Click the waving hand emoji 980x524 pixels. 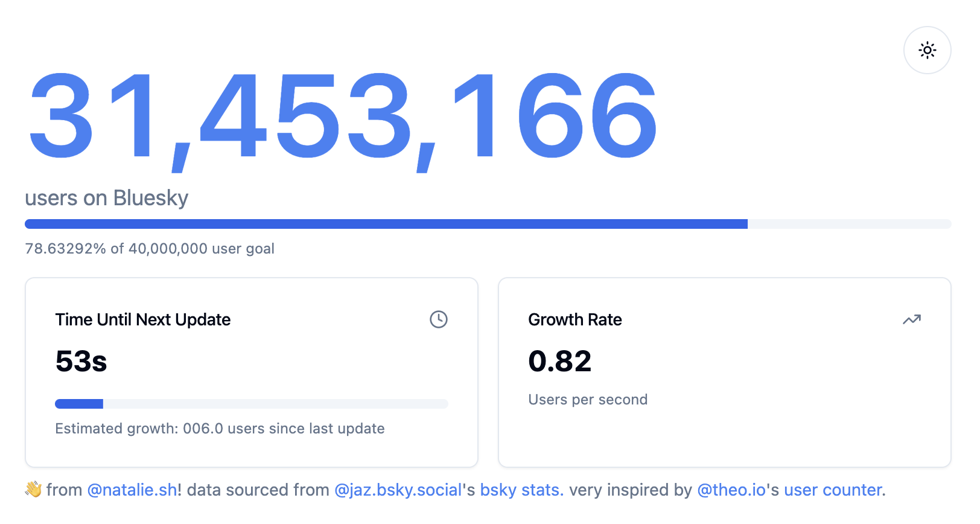(33, 490)
